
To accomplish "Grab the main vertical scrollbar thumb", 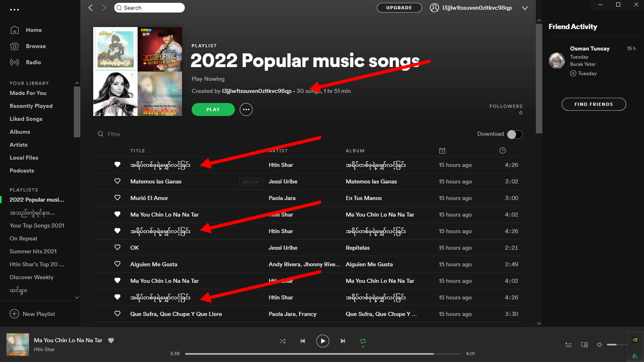I will click(539, 78).
